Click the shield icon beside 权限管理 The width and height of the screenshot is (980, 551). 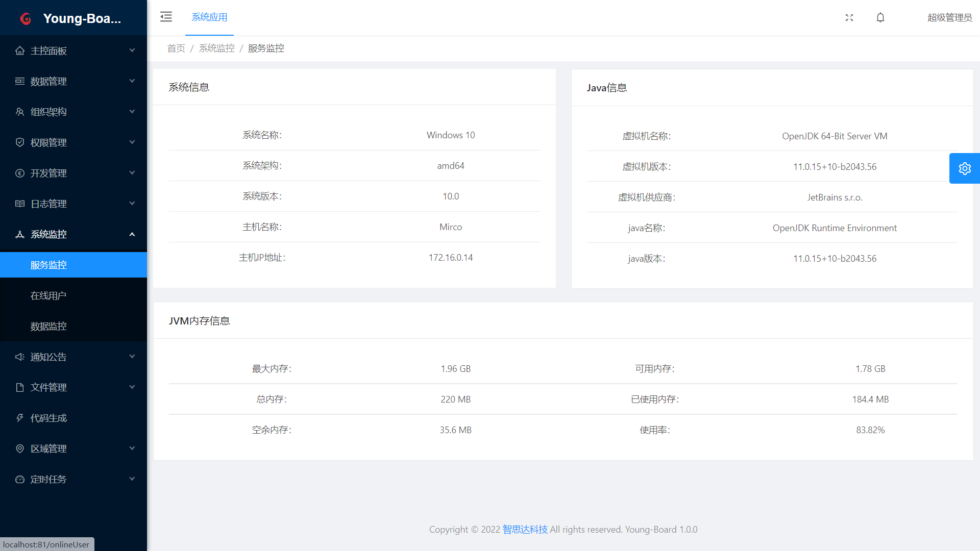[x=20, y=142]
